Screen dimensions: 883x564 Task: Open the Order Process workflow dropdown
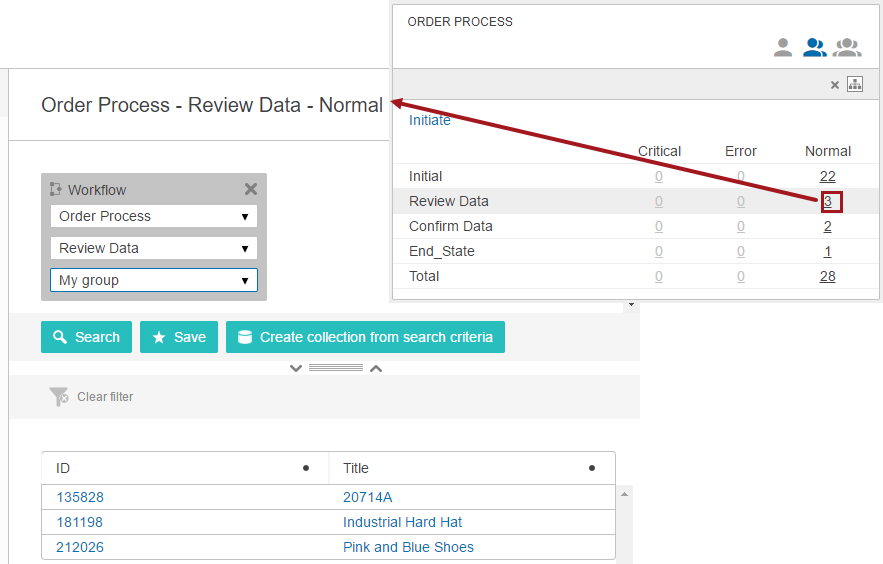154,216
